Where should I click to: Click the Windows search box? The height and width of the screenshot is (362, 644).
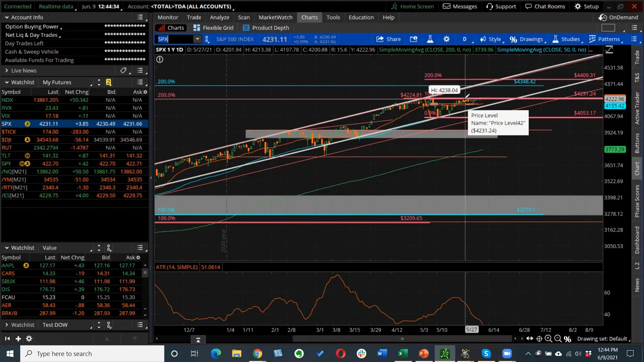click(x=92, y=354)
